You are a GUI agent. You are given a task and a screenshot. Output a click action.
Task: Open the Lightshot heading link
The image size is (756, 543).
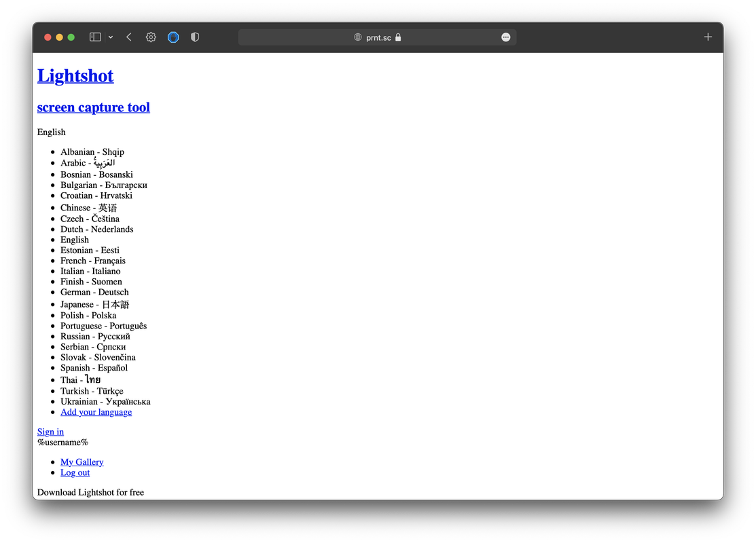(x=75, y=75)
